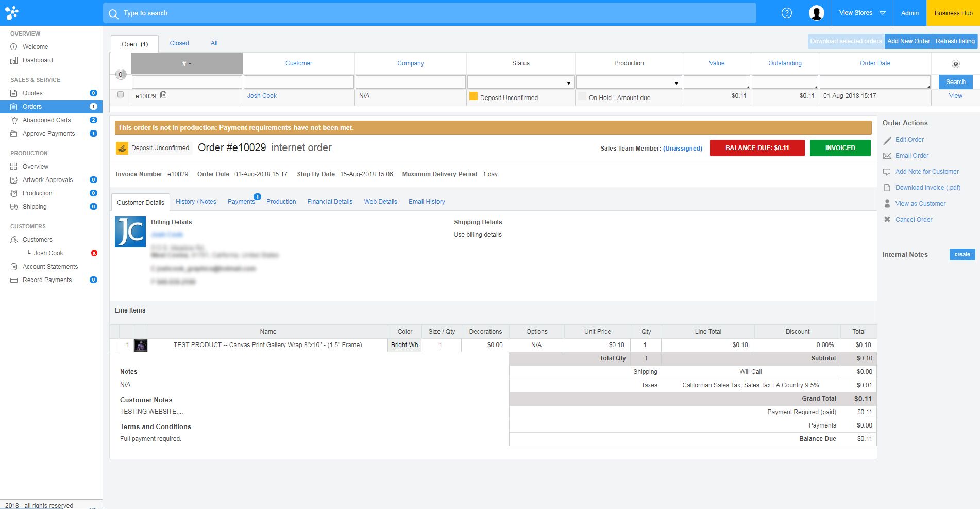Open the Status filter dropdown
Viewport: 980px width, 509px height.
click(520, 83)
